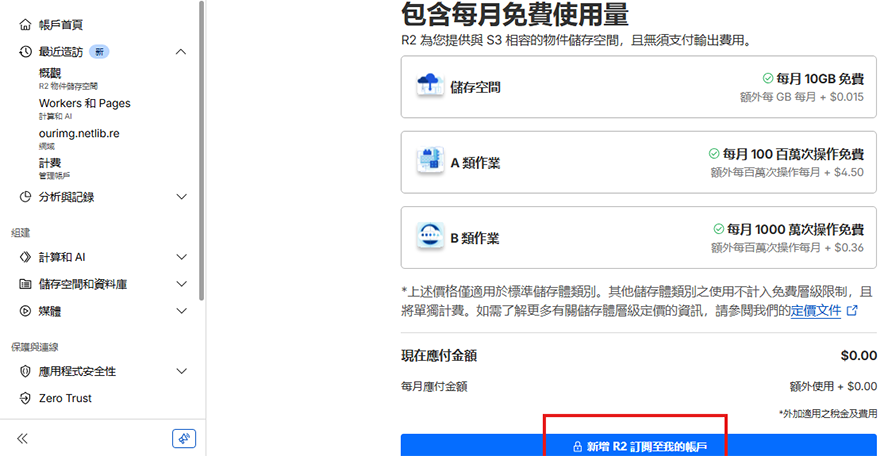Click the + $0.36 price text
Image resolution: width=888 pixels, height=456 pixels.
coord(844,248)
